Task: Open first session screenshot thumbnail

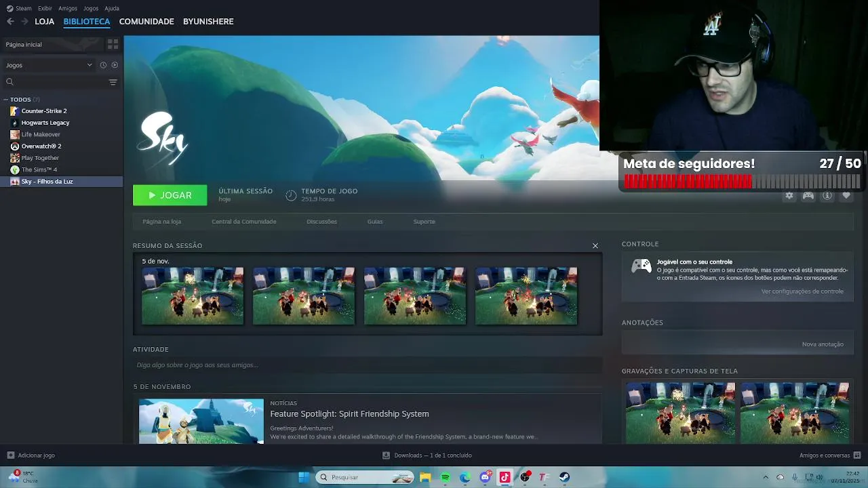Action: point(193,296)
